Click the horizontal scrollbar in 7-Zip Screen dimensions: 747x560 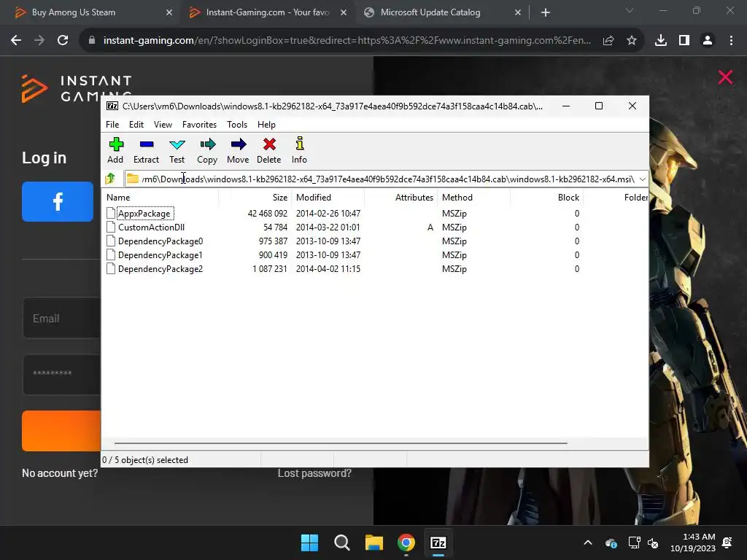coord(341,443)
